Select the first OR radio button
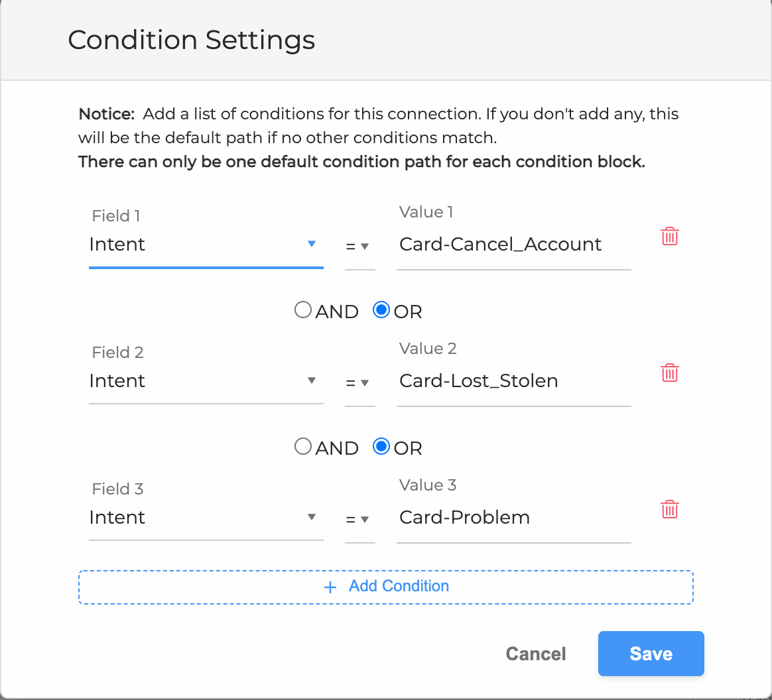772x700 pixels. (381, 309)
